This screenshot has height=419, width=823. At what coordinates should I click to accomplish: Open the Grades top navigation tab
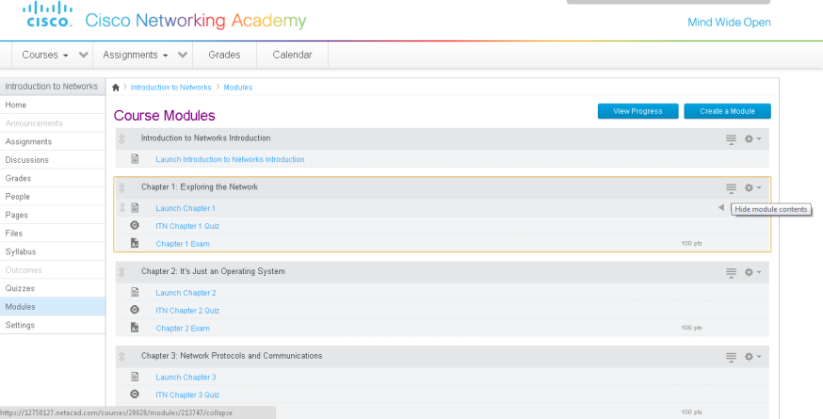click(x=224, y=55)
